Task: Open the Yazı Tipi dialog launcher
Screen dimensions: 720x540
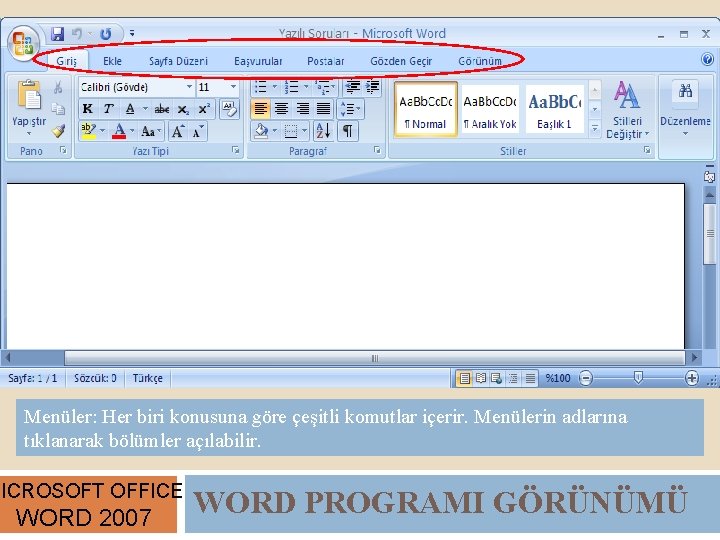Action: click(236, 150)
